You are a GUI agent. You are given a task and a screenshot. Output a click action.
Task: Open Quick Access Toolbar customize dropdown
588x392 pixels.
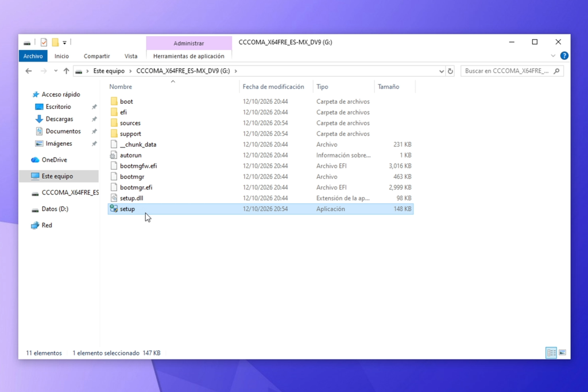[64, 42]
